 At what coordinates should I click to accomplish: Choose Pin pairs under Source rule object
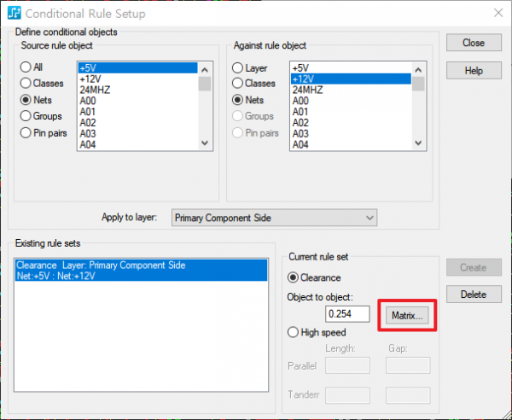26,132
